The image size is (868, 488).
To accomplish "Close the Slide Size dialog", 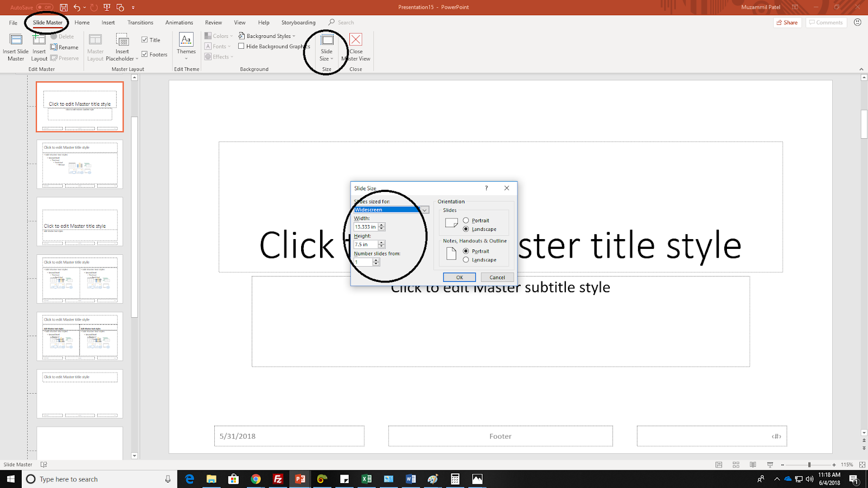I will click(x=507, y=188).
